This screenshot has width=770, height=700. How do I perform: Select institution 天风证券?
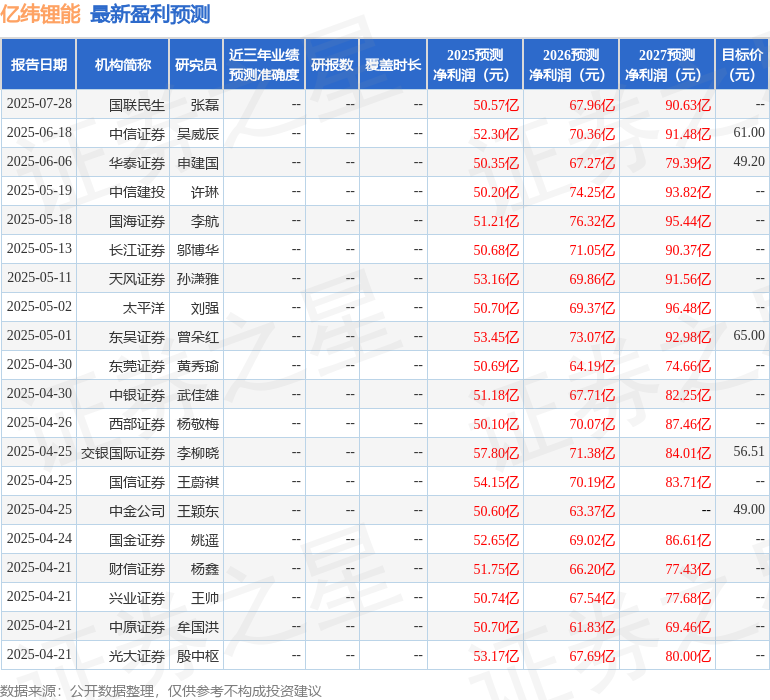137,279
